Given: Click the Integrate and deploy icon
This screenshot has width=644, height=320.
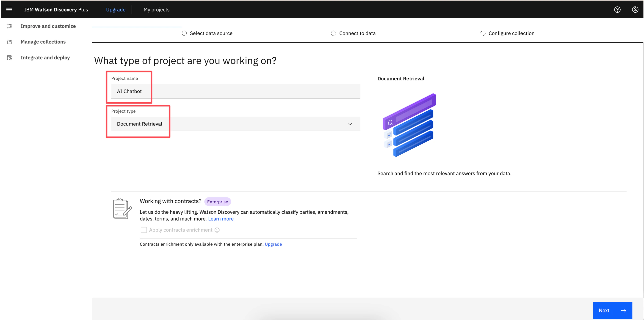Looking at the screenshot, I should click(x=9, y=58).
